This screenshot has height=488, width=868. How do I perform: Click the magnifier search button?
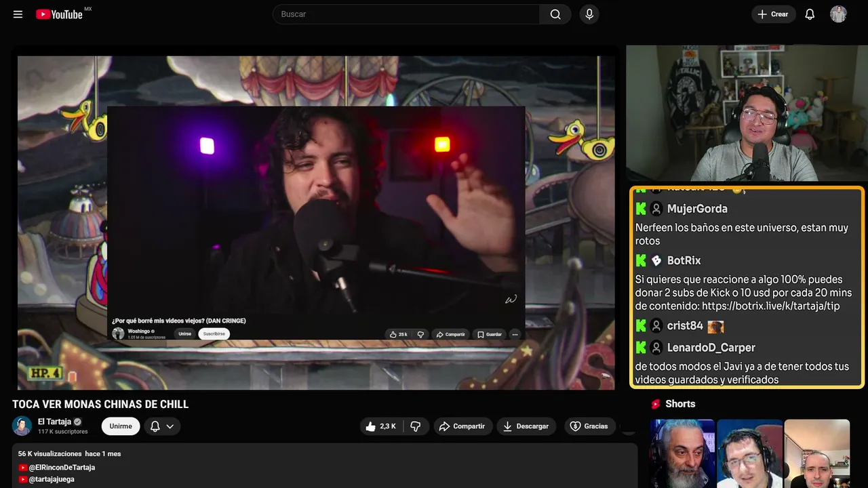tap(555, 14)
